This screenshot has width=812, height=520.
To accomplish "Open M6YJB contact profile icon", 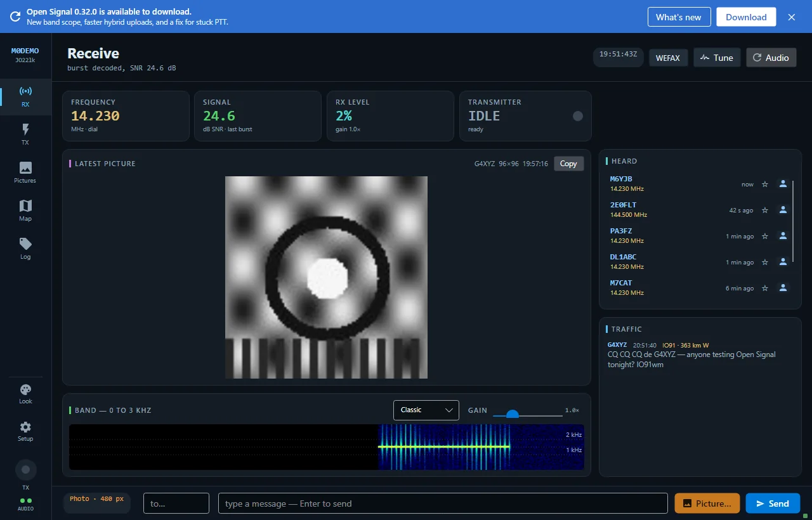I will tap(783, 184).
